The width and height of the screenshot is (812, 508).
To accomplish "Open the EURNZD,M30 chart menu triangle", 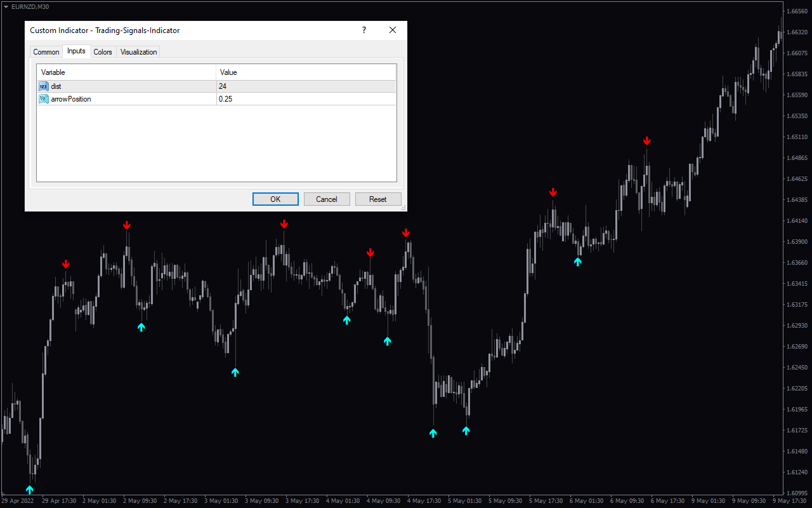I will tap(6, 6).
